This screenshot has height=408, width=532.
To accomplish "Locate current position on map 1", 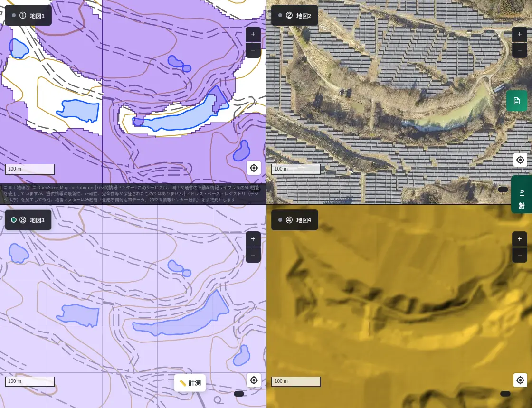I will click(254, 168).
